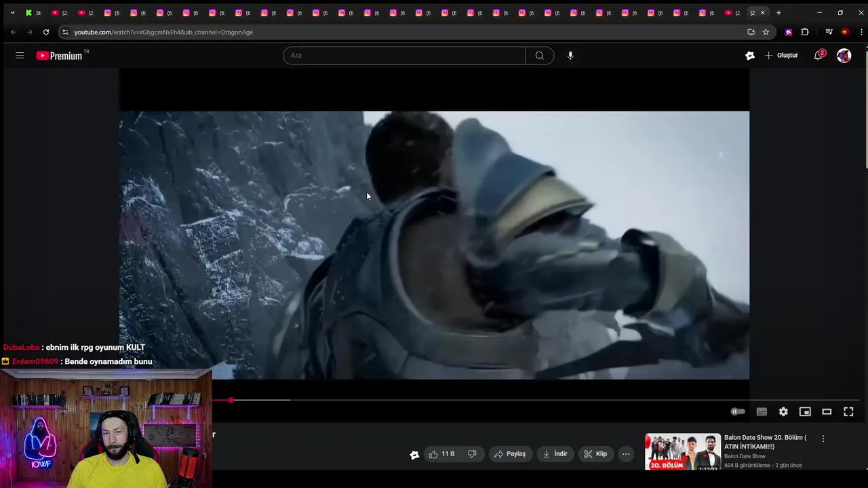Expand the tab search dropdown arrow
Image resolution: width=868 pixels, height=488 pixels.
12,12
